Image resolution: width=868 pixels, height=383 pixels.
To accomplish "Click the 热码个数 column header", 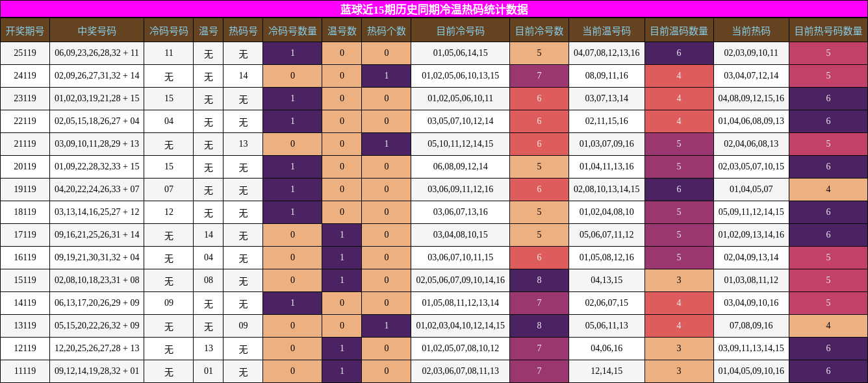I will 387,31.
